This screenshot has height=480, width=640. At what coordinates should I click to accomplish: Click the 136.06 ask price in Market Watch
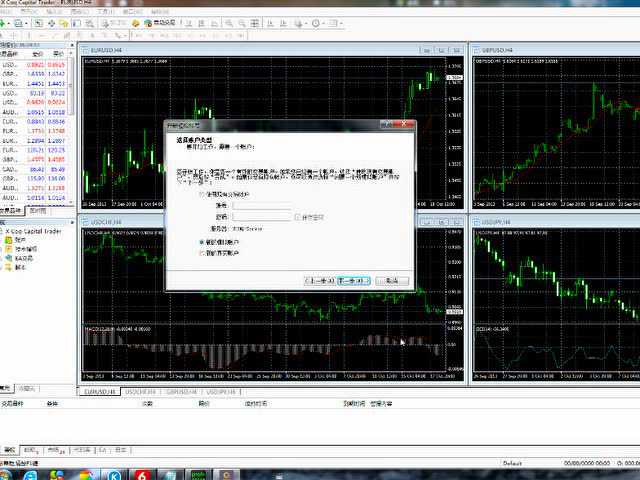56,178
